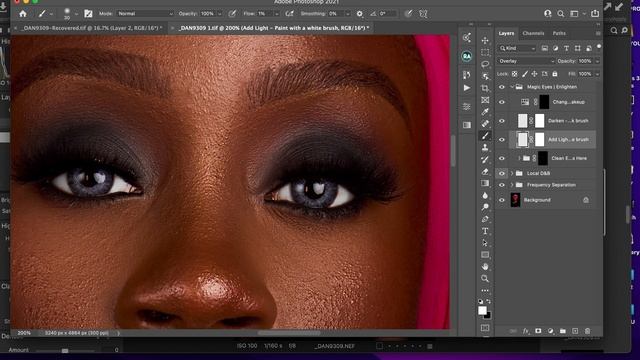Open the layer filter Kind dropdown
640x360 pixels.
click(517, 48)
